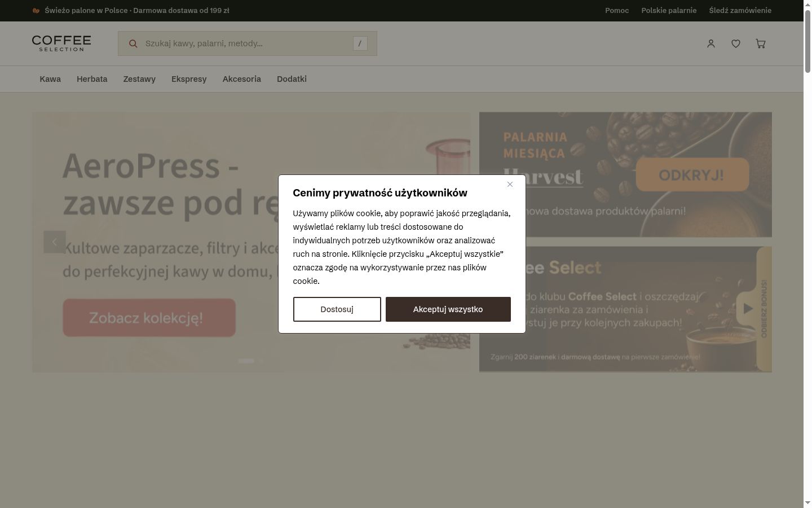The width and height of the screenshot is (812, 508).
Task: Open the Kawa menu
Action: [50, 79]
